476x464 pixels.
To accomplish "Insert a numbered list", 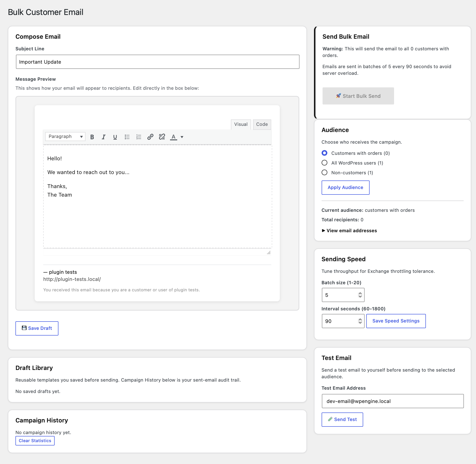I will pyautogui.click(x=139, y=137).
